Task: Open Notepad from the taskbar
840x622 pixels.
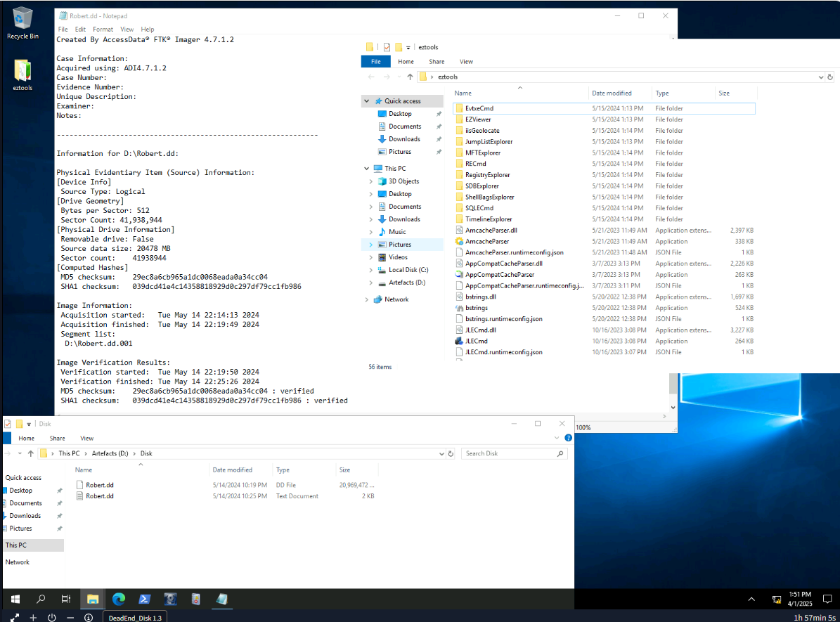Action: (221, 599)
